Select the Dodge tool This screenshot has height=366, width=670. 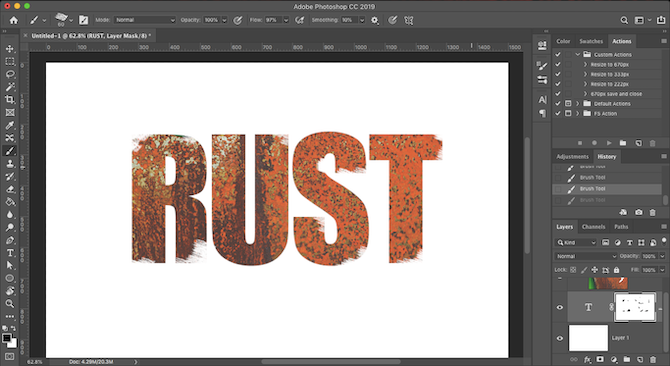pos(10,227)
